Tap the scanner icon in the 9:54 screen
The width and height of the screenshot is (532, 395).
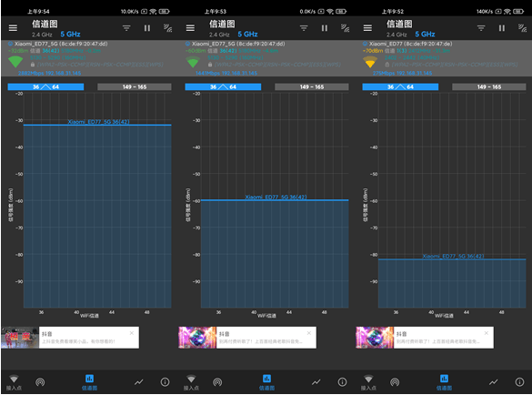167,28
